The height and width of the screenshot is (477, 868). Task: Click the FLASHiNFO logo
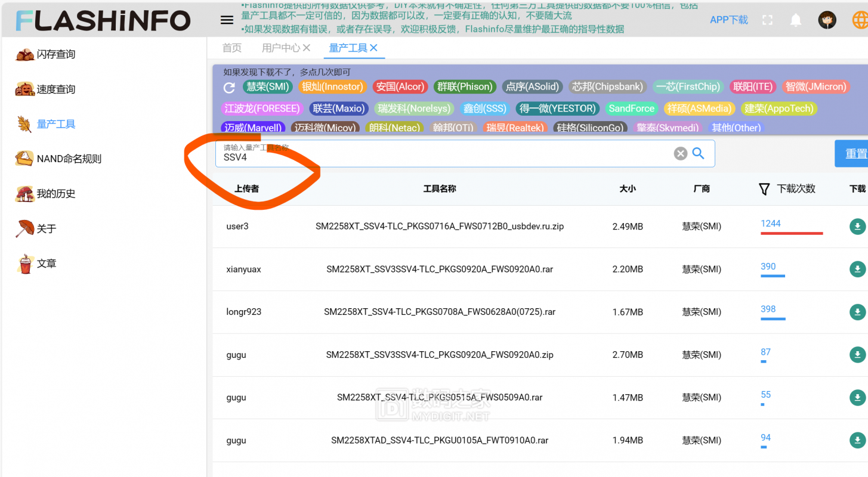[103, 20]
